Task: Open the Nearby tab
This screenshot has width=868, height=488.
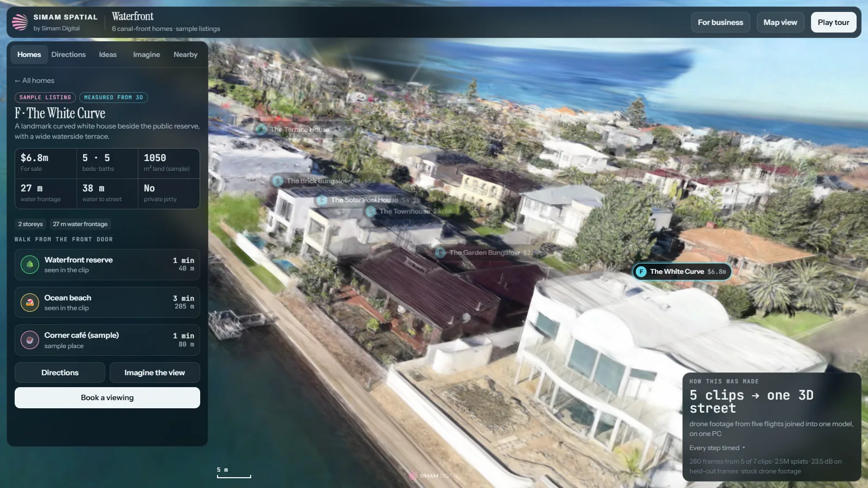Action: (186, 54)
